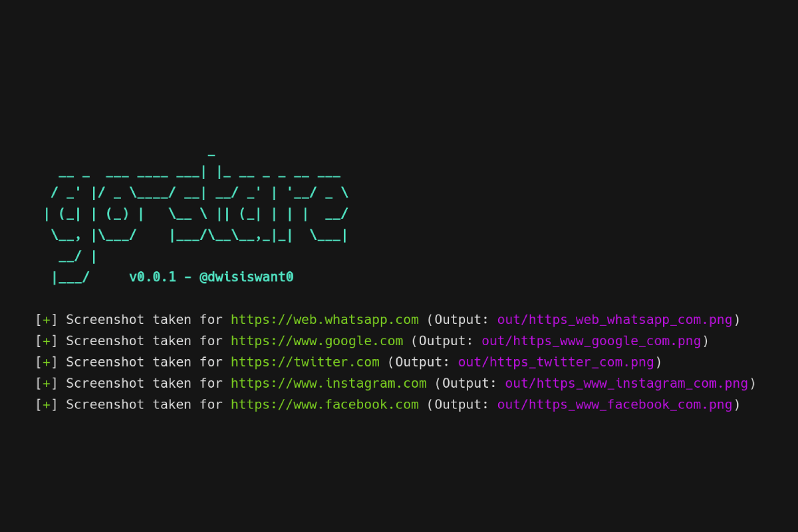Click the [+] marker on the facebook line
Image resolution: width=798 pixels, height=532 pixels.
tap(47, 405)
